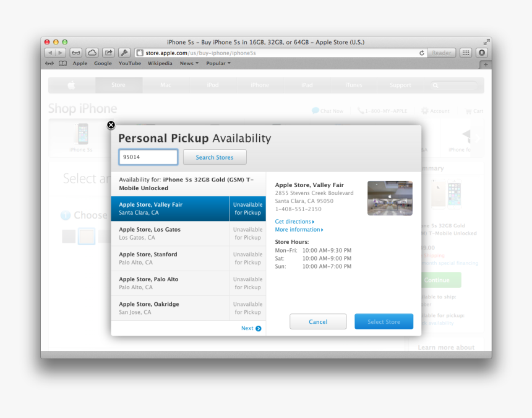This screenshot has height=418, width=532.
Task: Choose the gold color swatch
Action: 87,237
